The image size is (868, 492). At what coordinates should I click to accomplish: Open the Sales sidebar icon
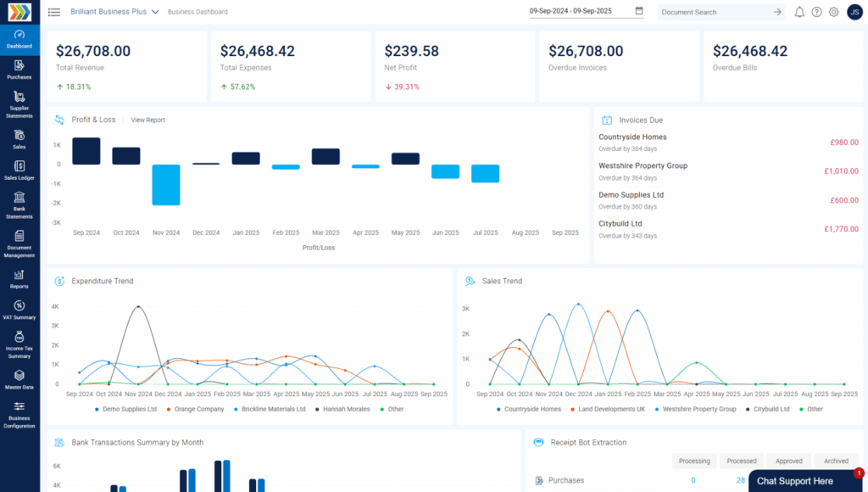pyautogui.click(x=19, y=140)
